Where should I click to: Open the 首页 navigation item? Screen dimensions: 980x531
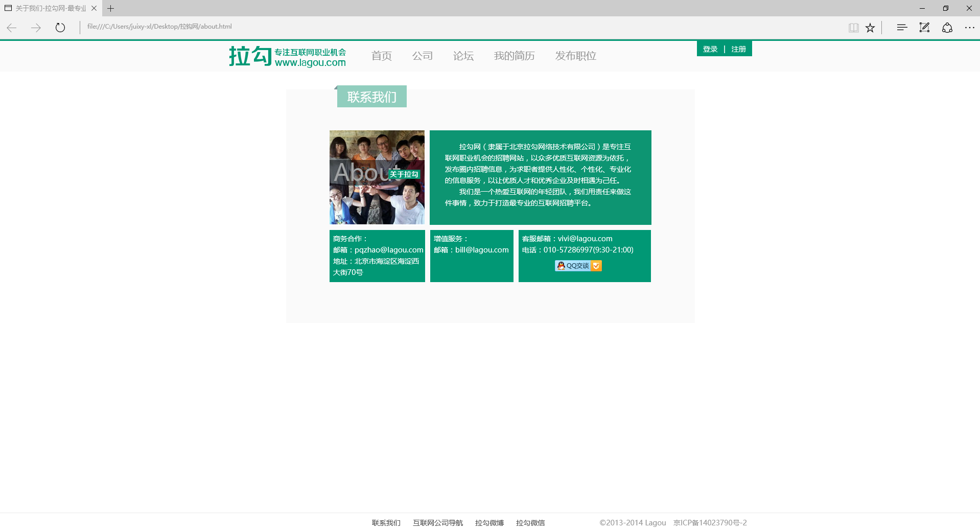[x=381, y=56]
